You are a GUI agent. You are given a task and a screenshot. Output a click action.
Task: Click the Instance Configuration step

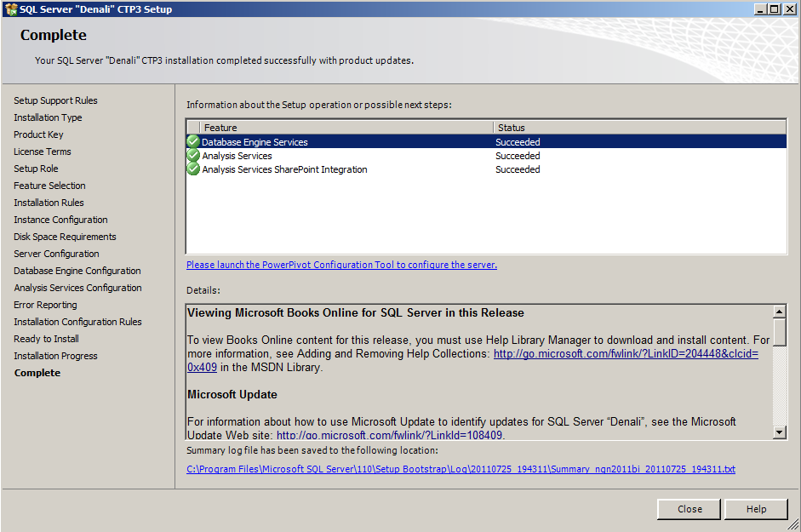[x=60, y=220]
